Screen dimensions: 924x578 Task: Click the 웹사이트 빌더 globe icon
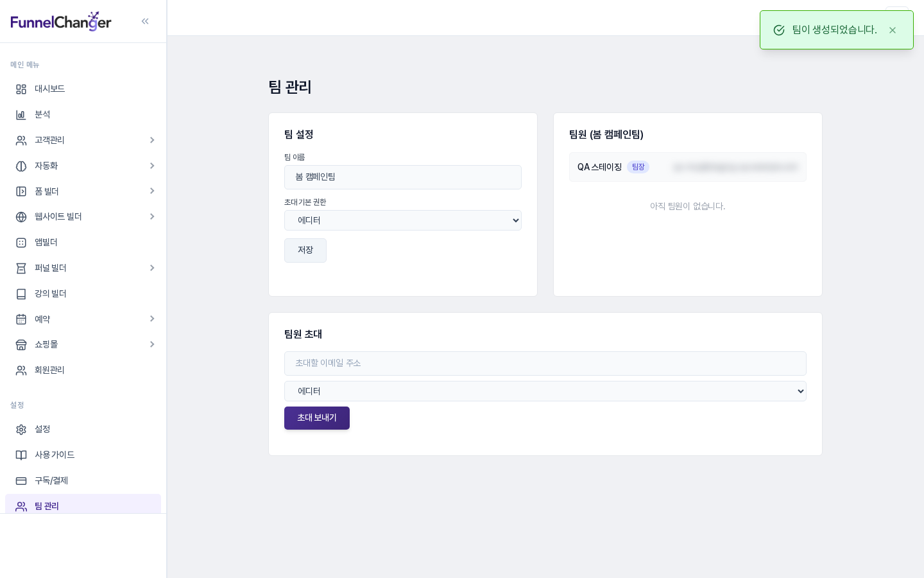tap(21, 217)
